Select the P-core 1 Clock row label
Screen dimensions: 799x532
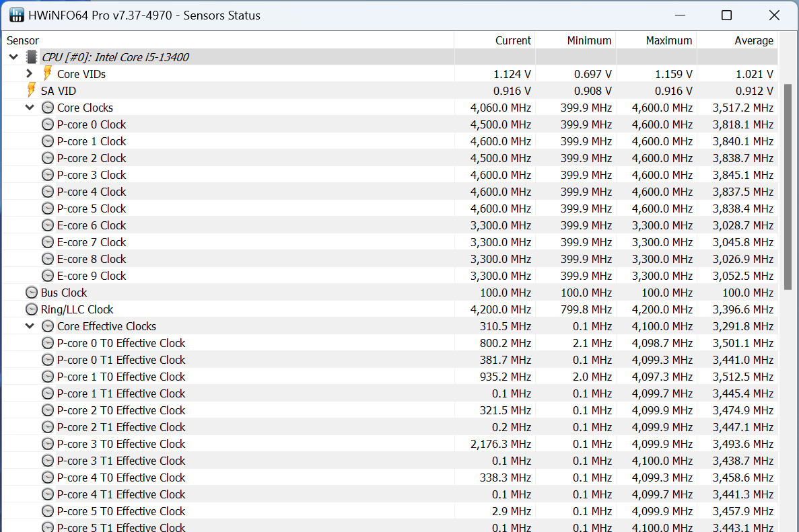(x=92, y=141)
